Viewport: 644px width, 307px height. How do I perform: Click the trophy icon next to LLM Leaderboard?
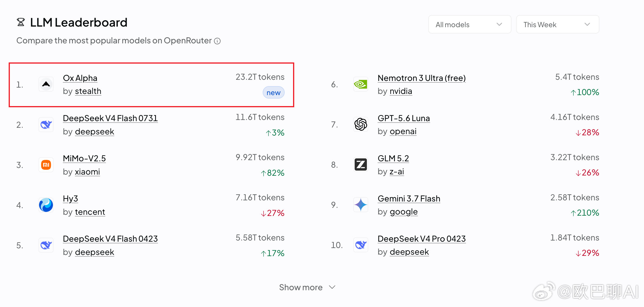click(21, 22)
